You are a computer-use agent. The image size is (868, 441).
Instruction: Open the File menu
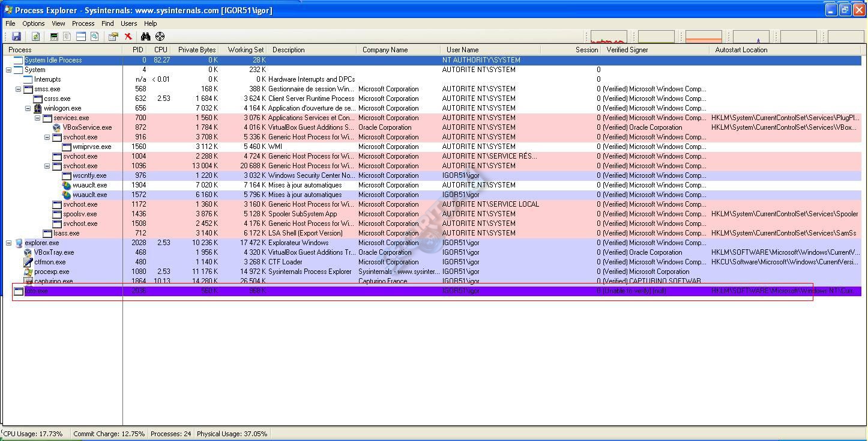click(x=10, y=23)
